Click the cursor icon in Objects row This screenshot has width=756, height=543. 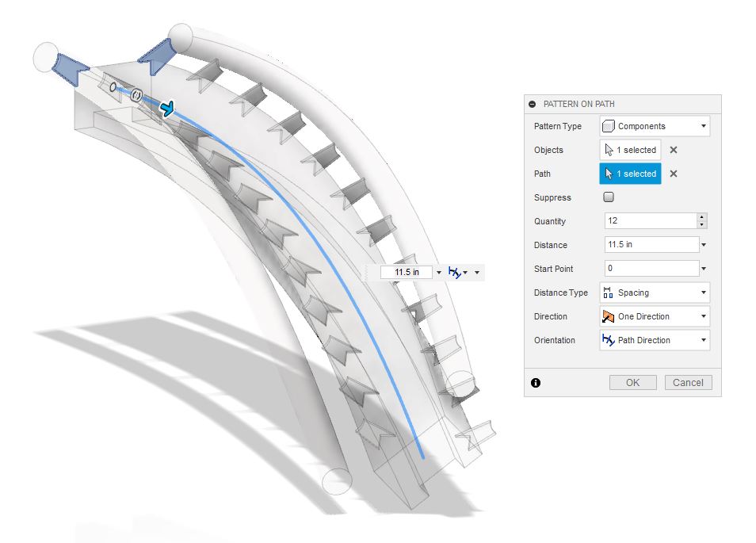tap(607, 150)
